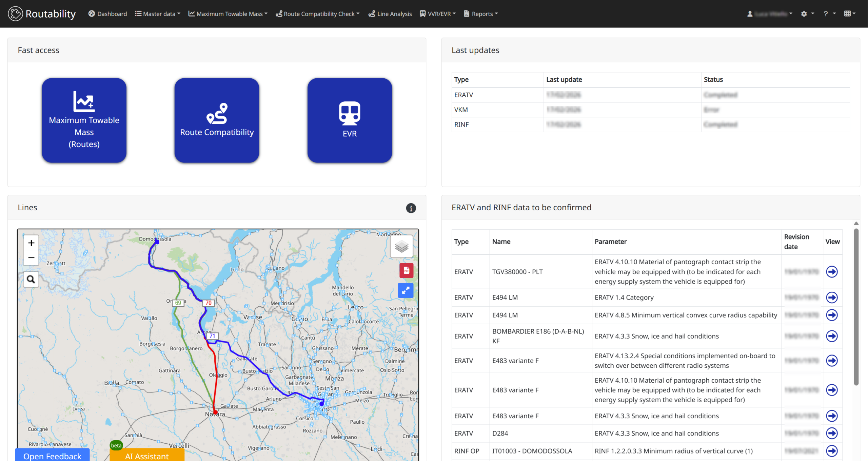Viewport: 868px width, 461px height.
Task: Expand the Master data menu
Action: coord(158,14)
